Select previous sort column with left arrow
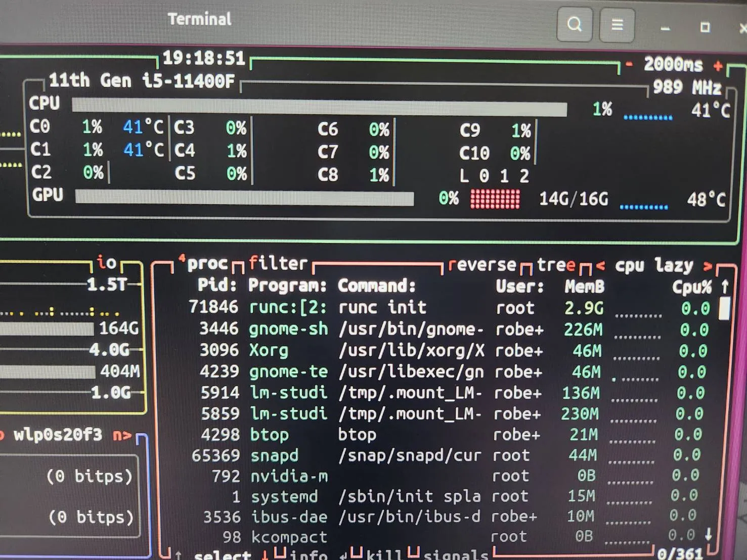The height and width of the screenshot is (560, 747). (x=600, y=265)
